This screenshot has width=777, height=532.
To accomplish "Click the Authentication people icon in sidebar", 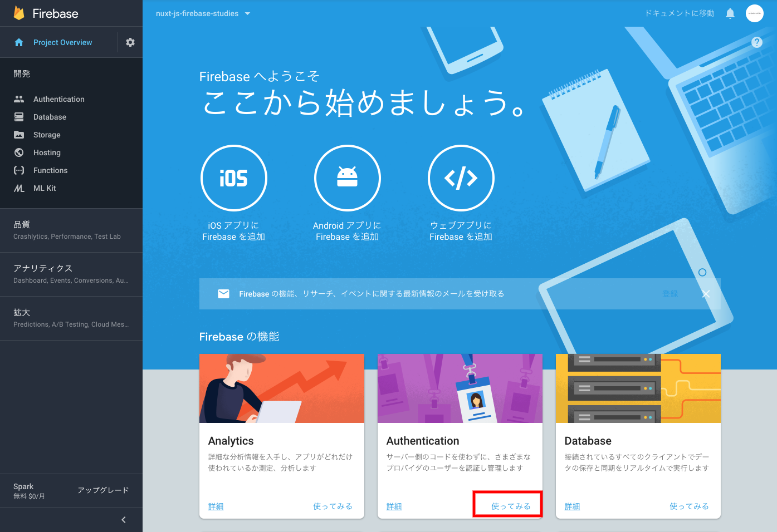I will click(19, 99).
